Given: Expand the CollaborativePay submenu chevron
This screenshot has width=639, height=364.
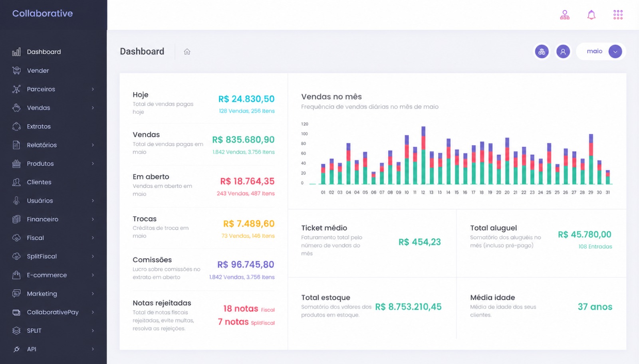Looking at the screenshot, I should [x=93, y=312].
